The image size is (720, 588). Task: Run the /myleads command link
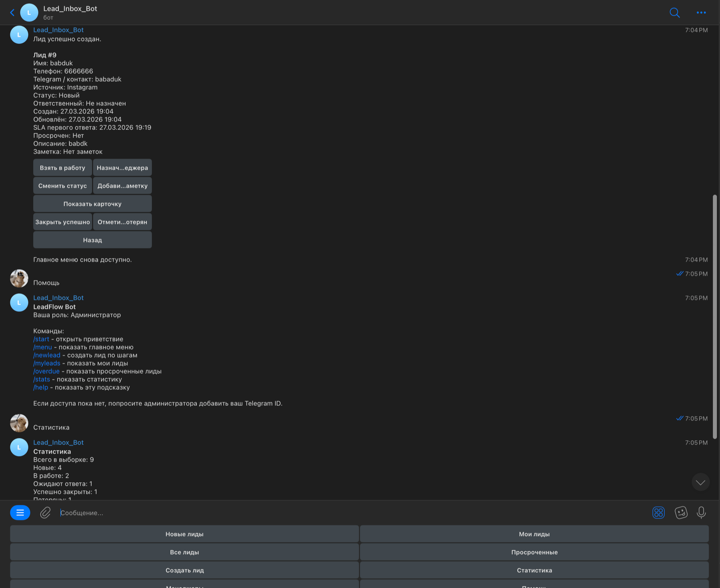pos(47,363)
